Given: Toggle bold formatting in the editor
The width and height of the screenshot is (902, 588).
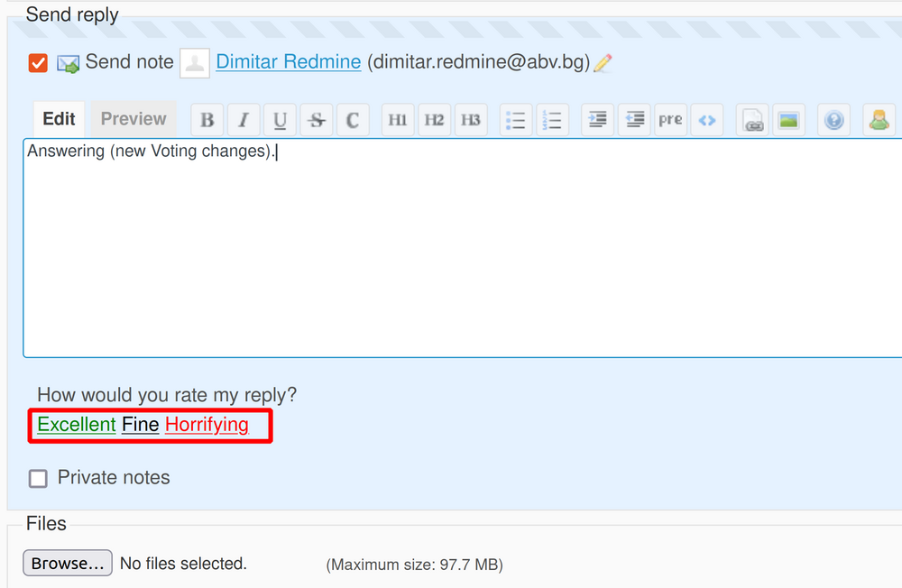Looking at the screenshot, I should pyautogui.click(x=207, y=120).
